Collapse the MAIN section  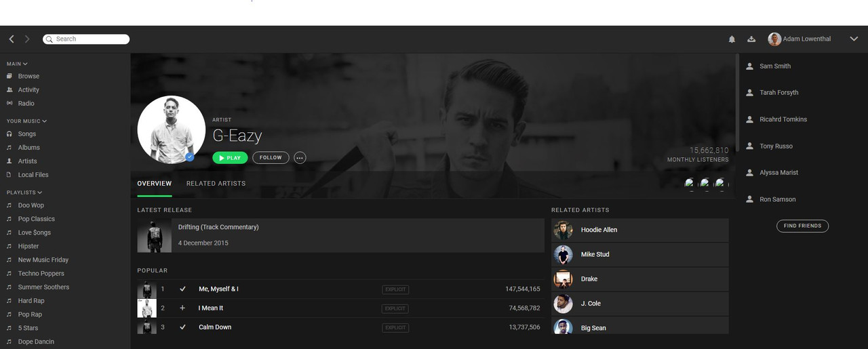17,64
